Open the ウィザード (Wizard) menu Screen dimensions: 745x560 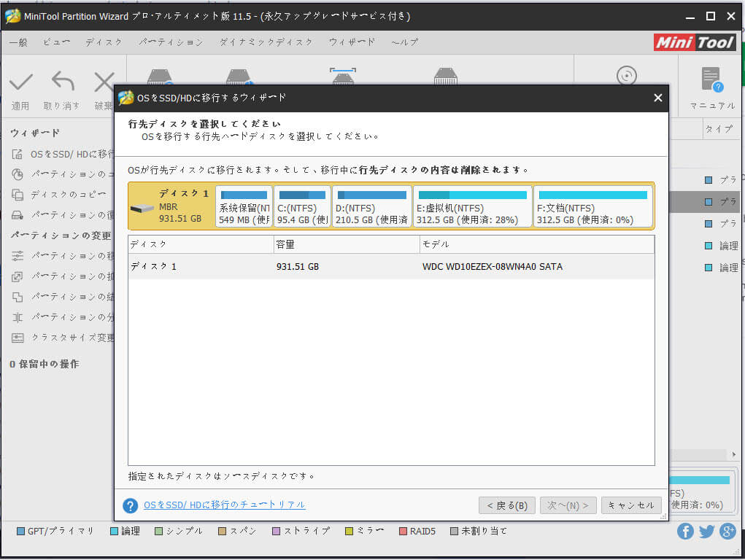[x=352, y=42]
